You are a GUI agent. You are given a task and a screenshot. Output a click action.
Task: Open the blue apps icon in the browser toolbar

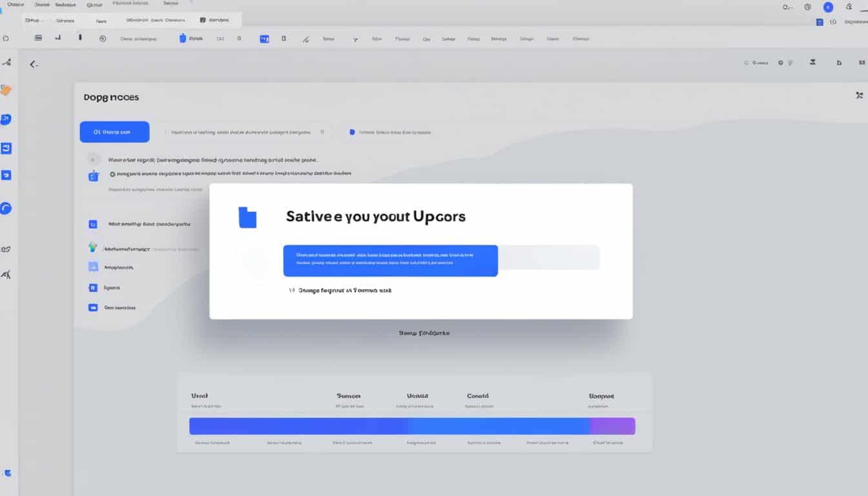point(263,38)
